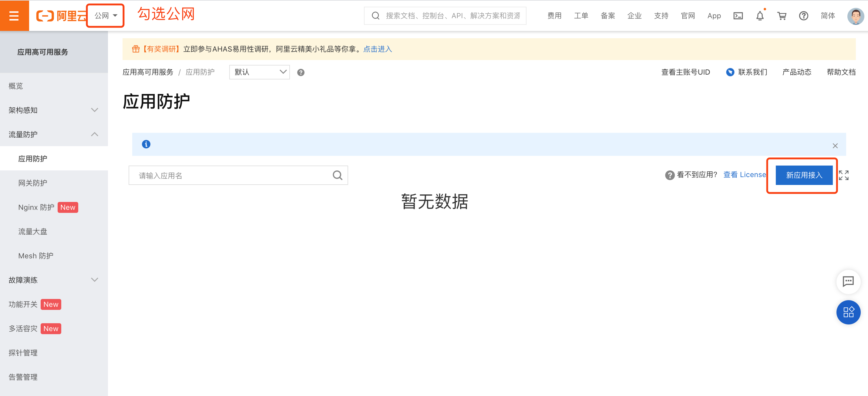The width and height of the screenshot is (868, 396).
Task: Close the blue info banner
Action: point(835,146)
